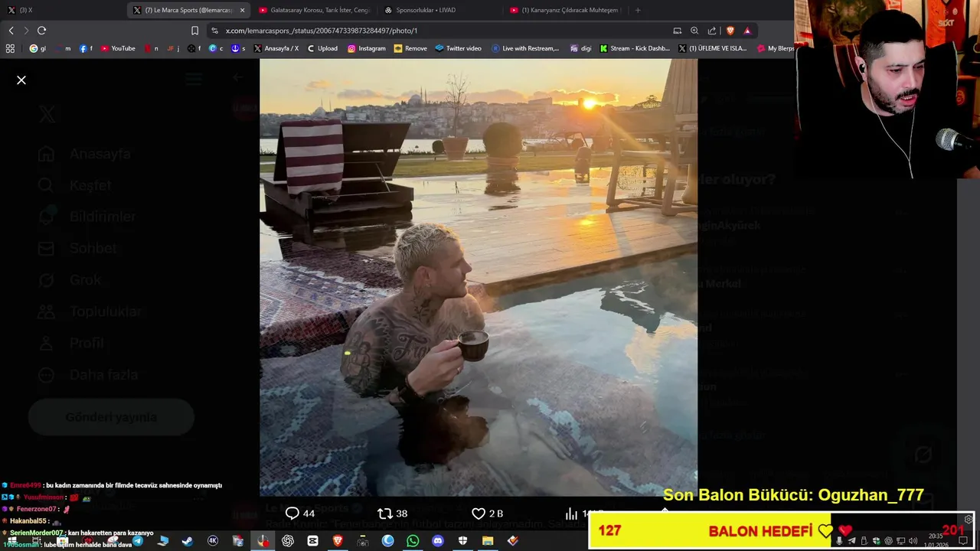Image resolution: width=980 pixels, height=551 pixels.
Task: Bookmark this page via the bookmark icon
Action: 194,31
